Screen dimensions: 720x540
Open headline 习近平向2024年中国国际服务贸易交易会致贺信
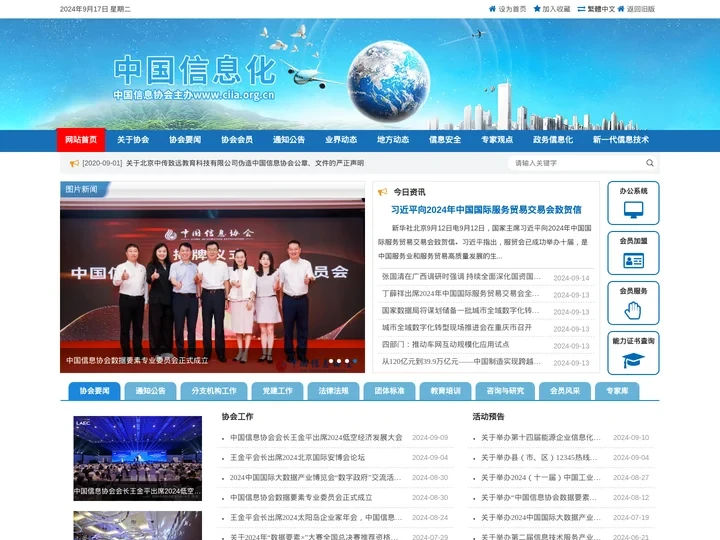tap(486, 210)
